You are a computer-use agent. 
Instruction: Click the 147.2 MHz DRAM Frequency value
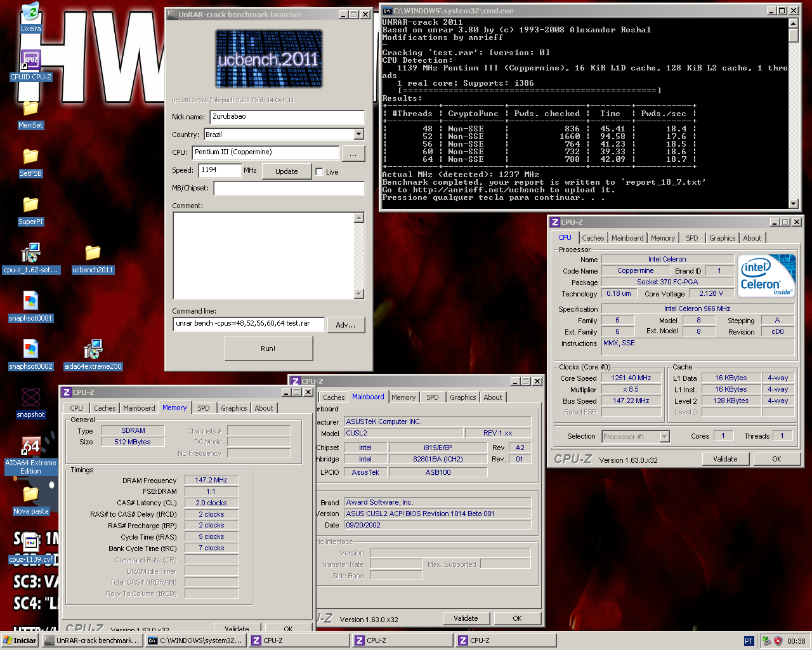click(211, 481)
